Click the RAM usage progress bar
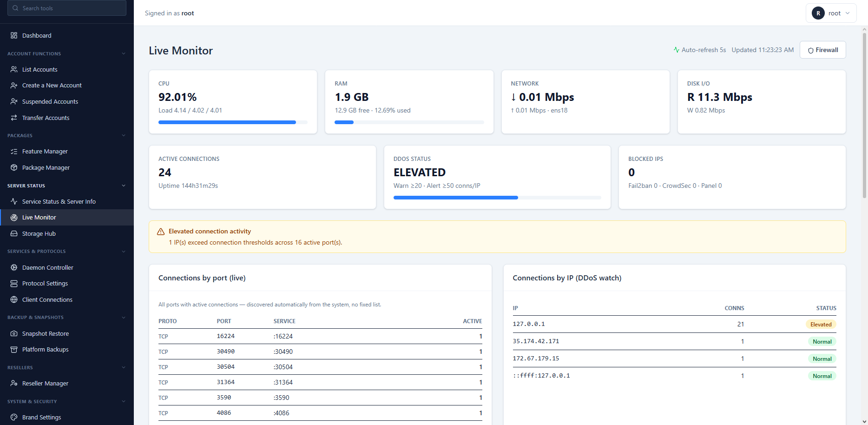This screenshot has height=425, width=868. tap(409, 122)
